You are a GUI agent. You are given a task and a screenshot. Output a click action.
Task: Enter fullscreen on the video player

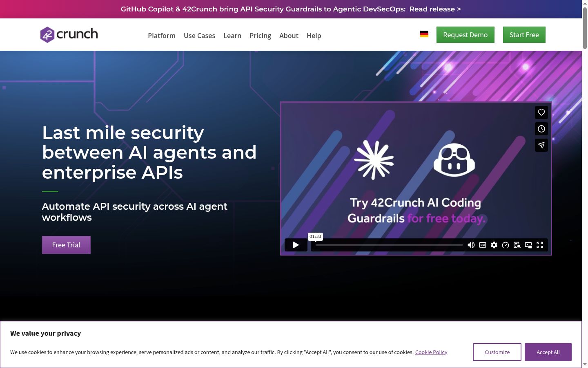click(540, 245)
